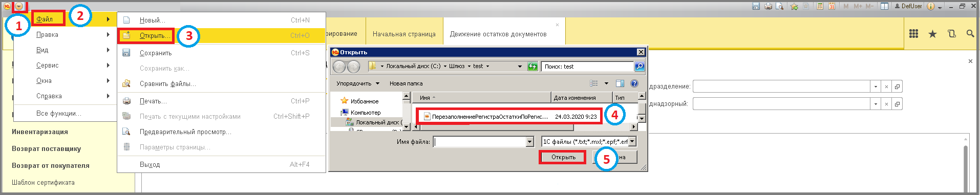Open the Правка submenu
The width and height of the screenshot is (980, 195).
pos(65,34)
